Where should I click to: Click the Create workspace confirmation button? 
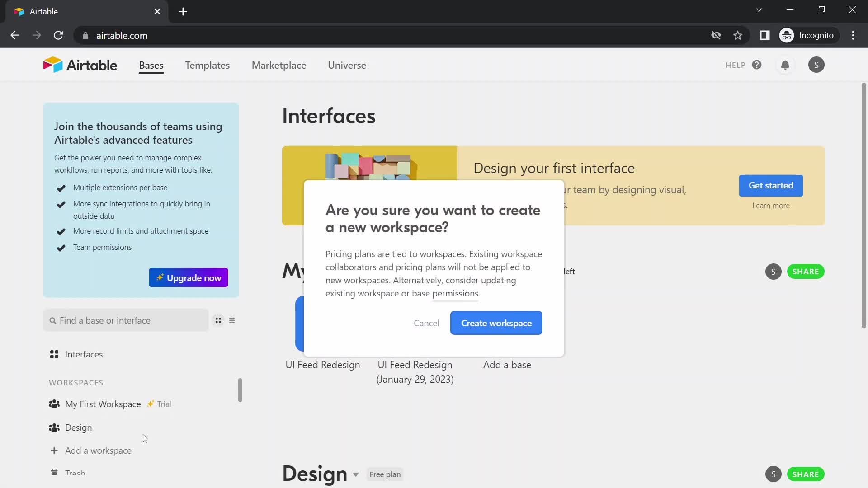[496, 323]
